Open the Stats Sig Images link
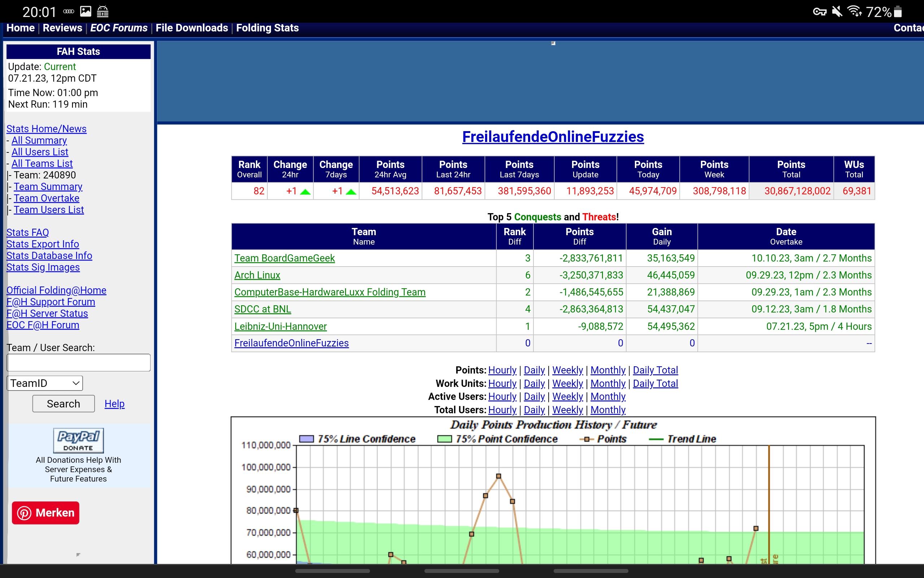This screenshot has width=924, height=578. click(43, 267)
